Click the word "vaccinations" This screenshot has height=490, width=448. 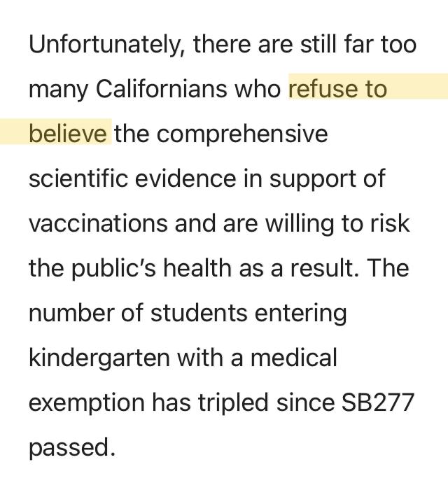(99, 223)
